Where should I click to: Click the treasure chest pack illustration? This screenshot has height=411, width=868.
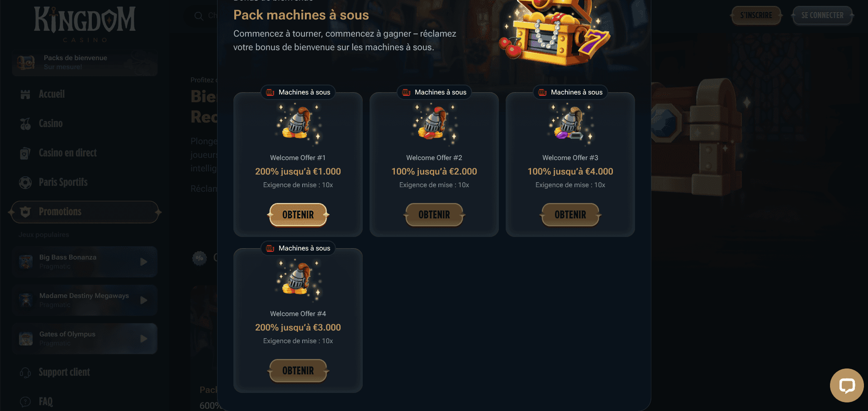555,32
